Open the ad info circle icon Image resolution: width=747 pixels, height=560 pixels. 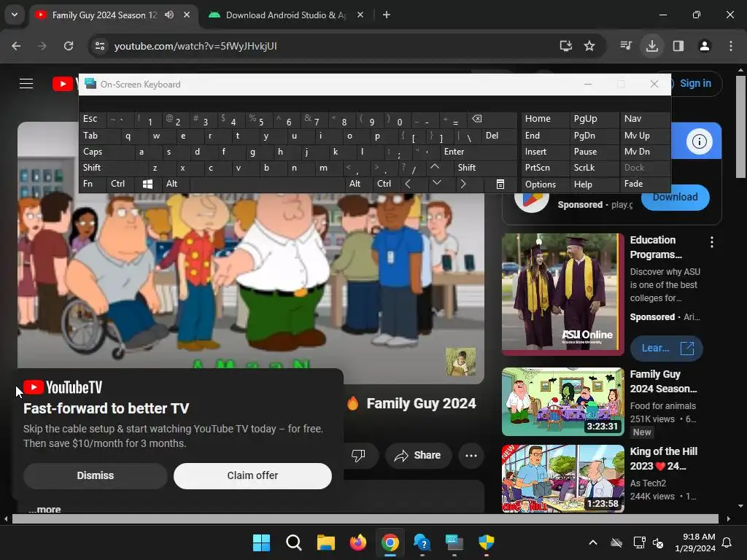(x=699, y=141)
